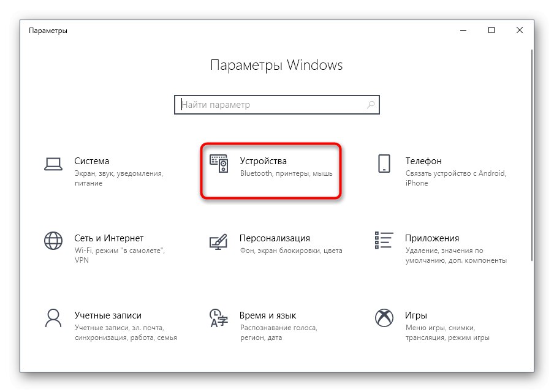Open the Игры Xbox icon
Image resolution: width=554 pixels, height=392 pixels.
point(384,318)
